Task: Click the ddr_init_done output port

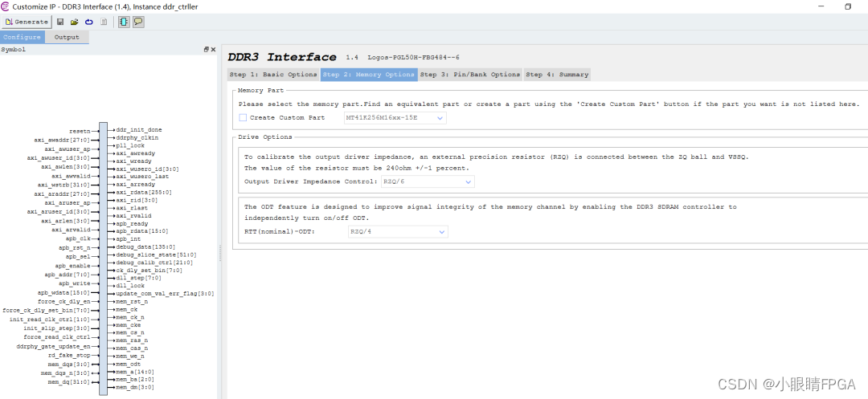Action: [x=139, y=130]
